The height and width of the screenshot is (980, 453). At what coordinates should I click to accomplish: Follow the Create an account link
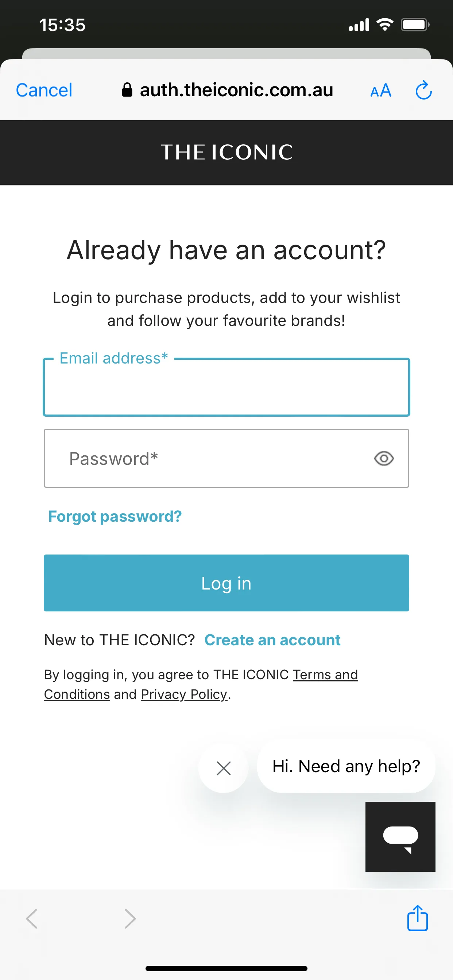tap(272, 640)
